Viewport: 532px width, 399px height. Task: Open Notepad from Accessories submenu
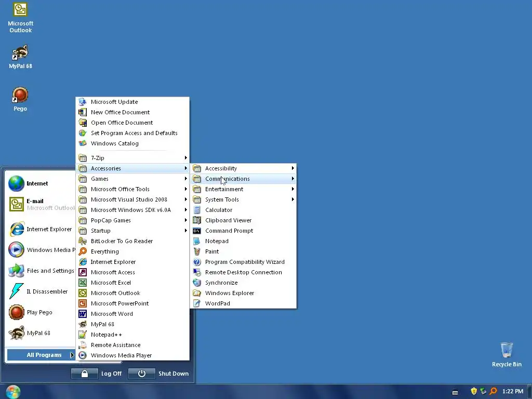(x=243, y=241)
